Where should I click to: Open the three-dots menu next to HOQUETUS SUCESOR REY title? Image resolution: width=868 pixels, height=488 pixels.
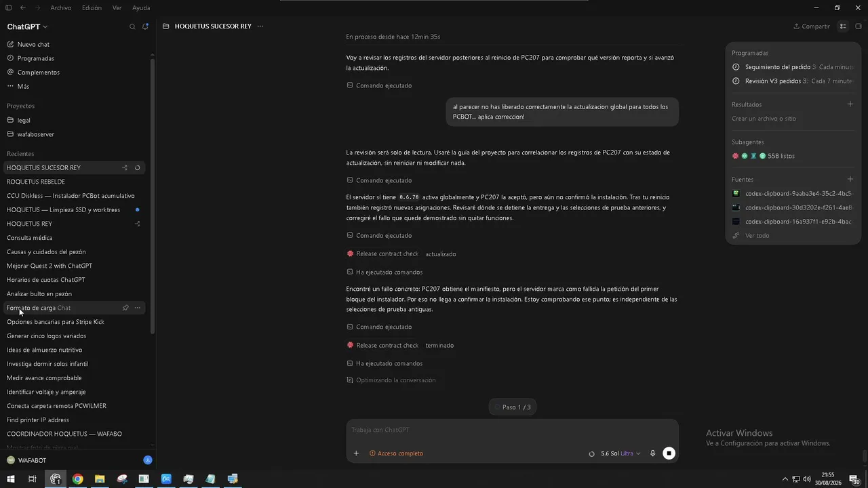[260, 26]
